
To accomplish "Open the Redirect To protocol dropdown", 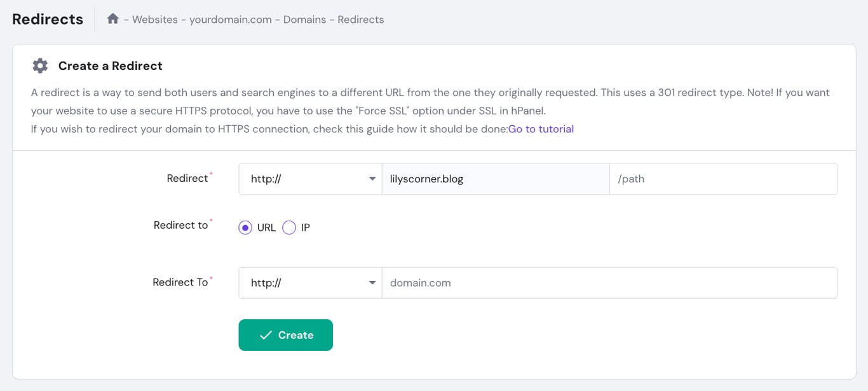I will [310, 282].
